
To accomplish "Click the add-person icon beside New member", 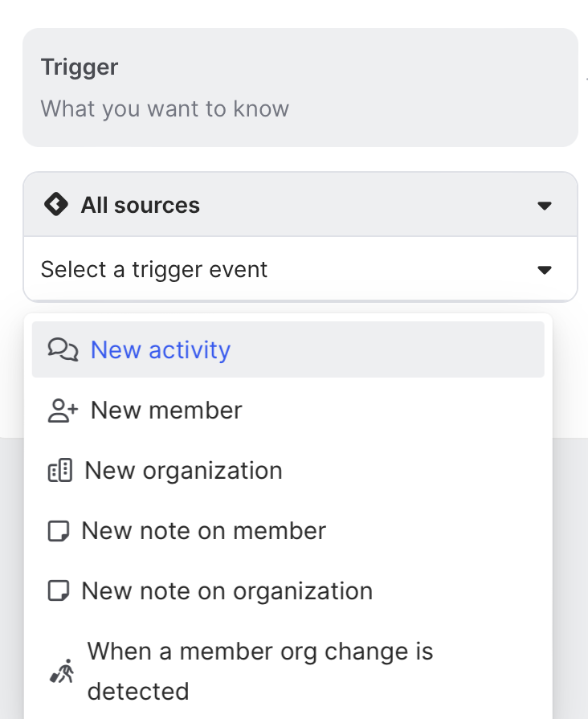I will point(63,411).
